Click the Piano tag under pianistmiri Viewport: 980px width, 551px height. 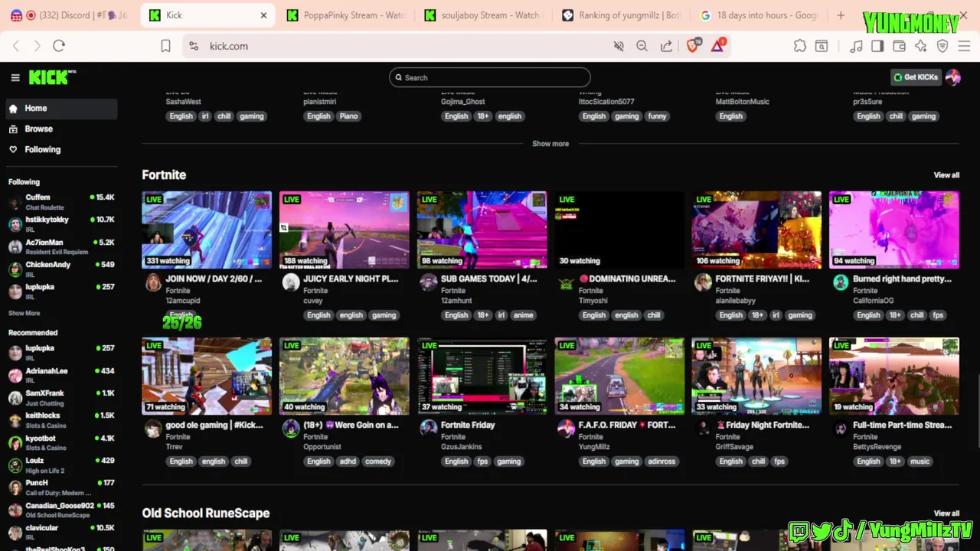(x=348, y=116)
